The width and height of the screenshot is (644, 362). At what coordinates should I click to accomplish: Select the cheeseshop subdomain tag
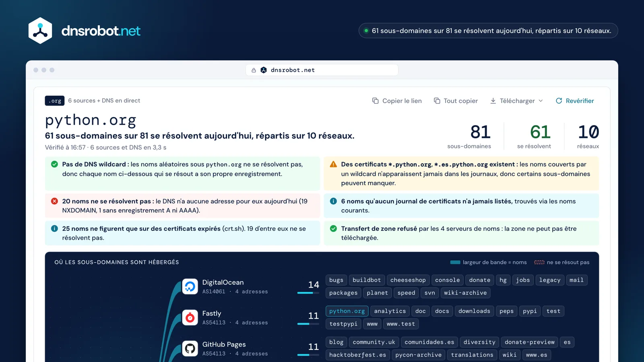tap(408, 280)
